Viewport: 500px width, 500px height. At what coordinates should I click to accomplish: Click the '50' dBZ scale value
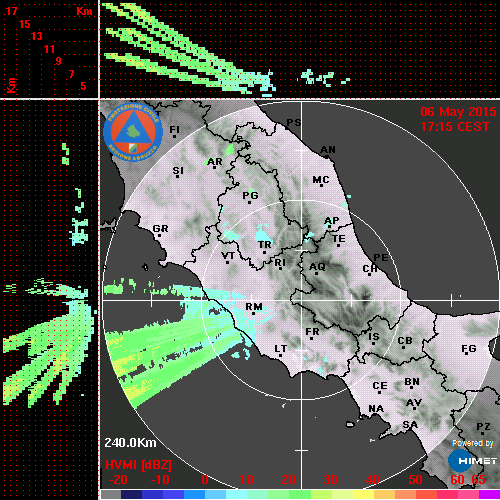[x=415, y=480]
